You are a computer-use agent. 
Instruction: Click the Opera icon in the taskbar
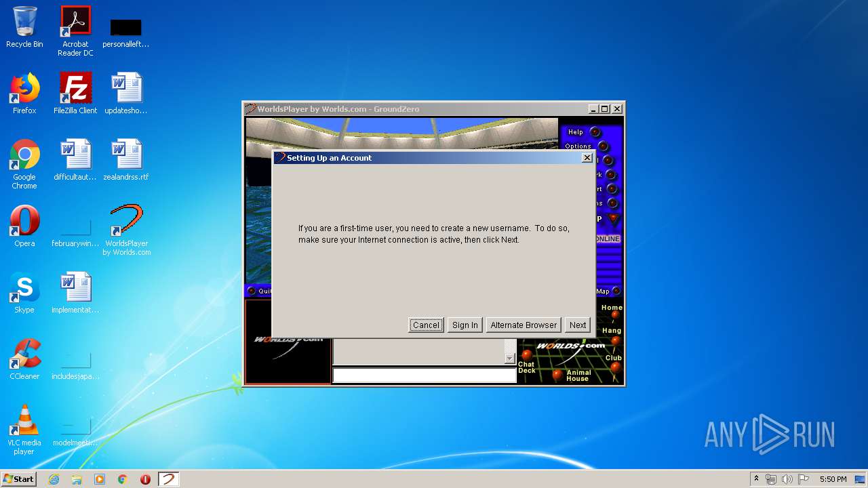145,479
